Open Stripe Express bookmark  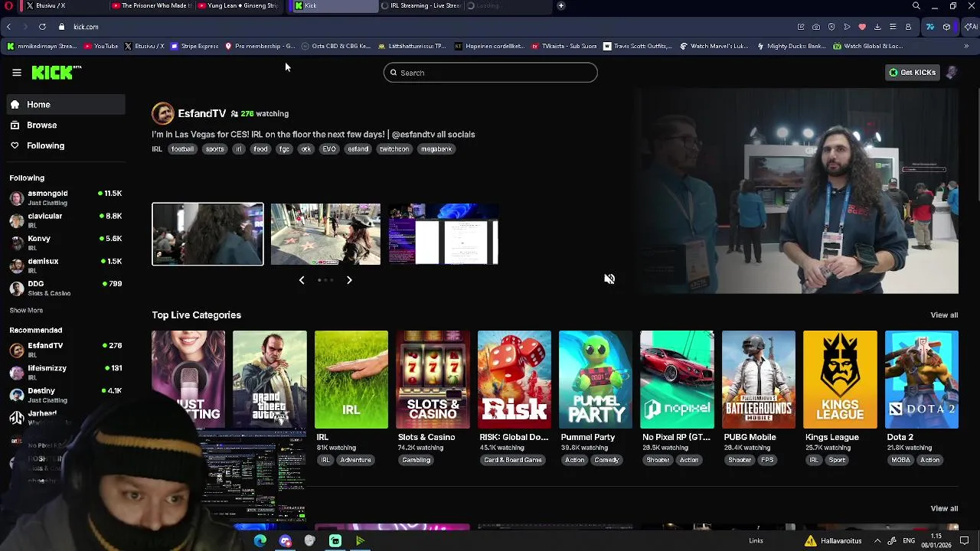click(194, 46)
